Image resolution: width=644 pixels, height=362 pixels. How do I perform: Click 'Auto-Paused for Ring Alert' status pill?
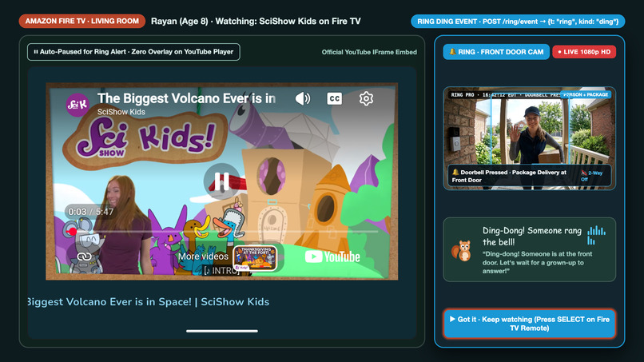[x=133, y=52]
